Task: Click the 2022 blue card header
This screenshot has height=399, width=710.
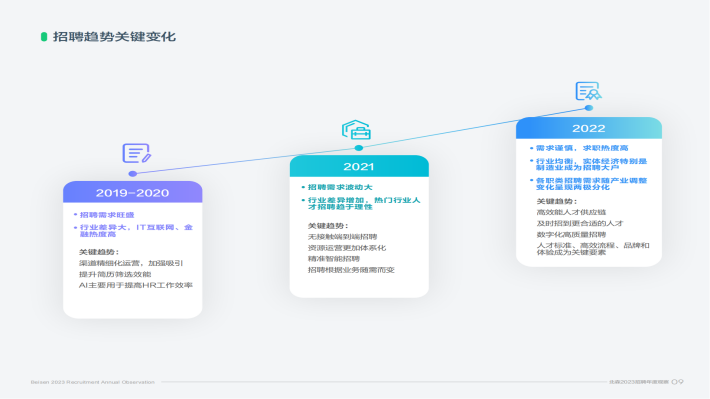Action: (589, 128)
